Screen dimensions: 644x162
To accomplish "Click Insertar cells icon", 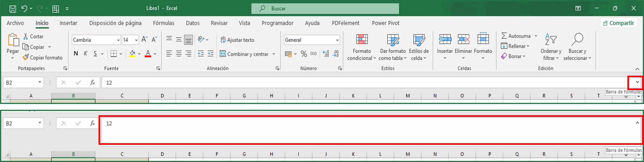I will coord(445,39).
